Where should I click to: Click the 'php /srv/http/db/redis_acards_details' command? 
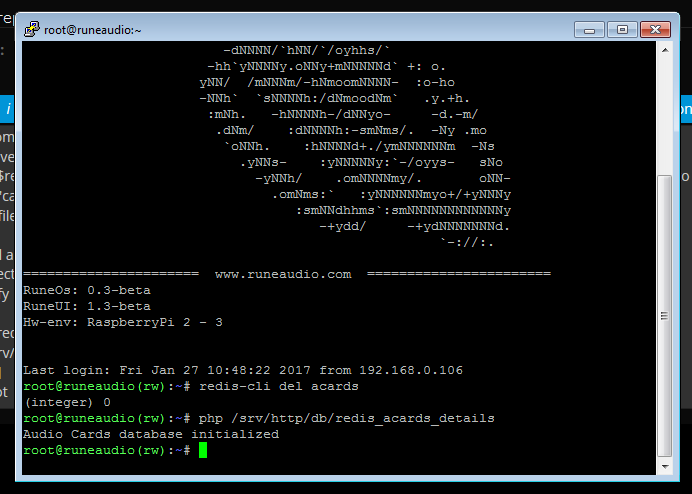346,418
